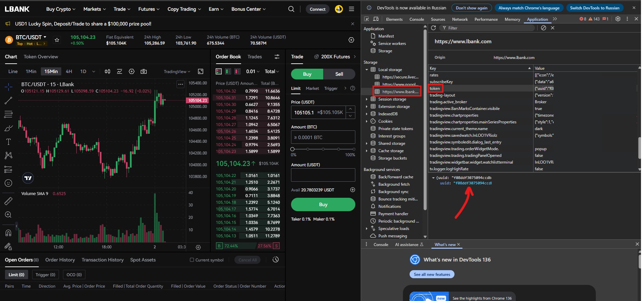
Task: Click the Connect button
Action: coord(317,9)
